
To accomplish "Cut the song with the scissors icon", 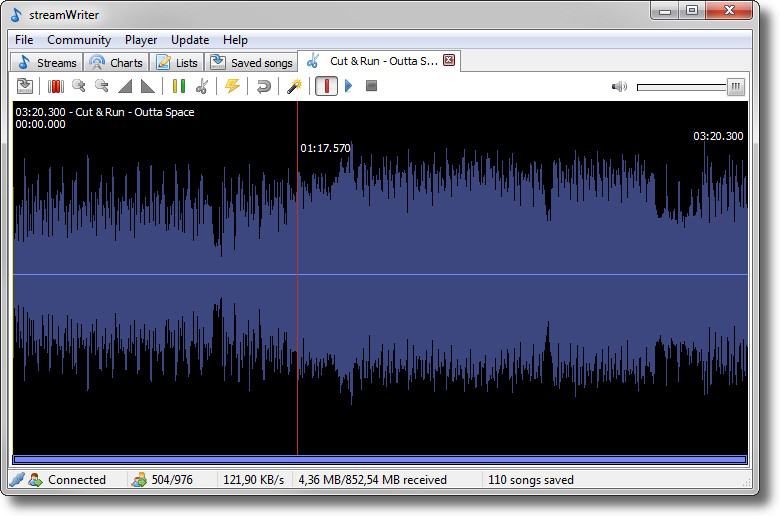I will [201, 86].
